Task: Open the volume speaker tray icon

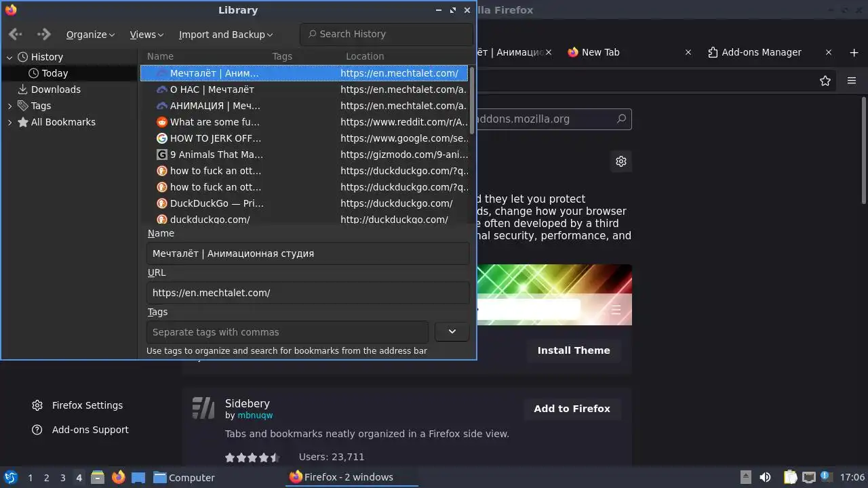Action: (765, 477)
